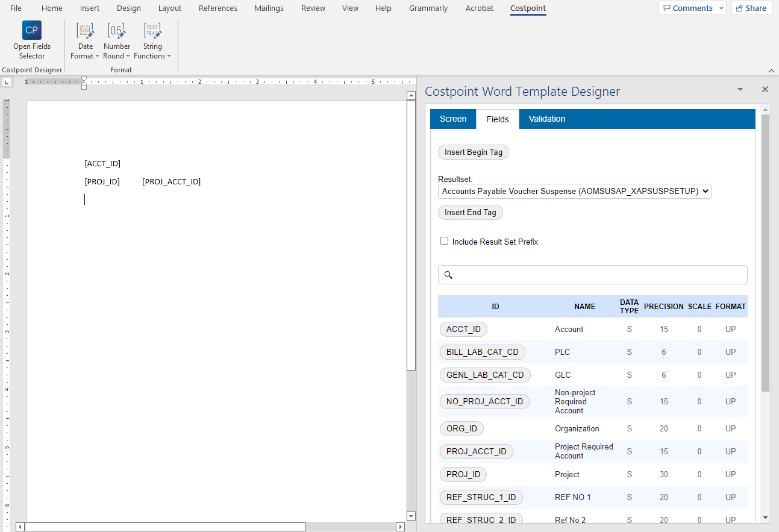
Task: Open the task pane options dropdown arrow
Action: click(740, 89)
